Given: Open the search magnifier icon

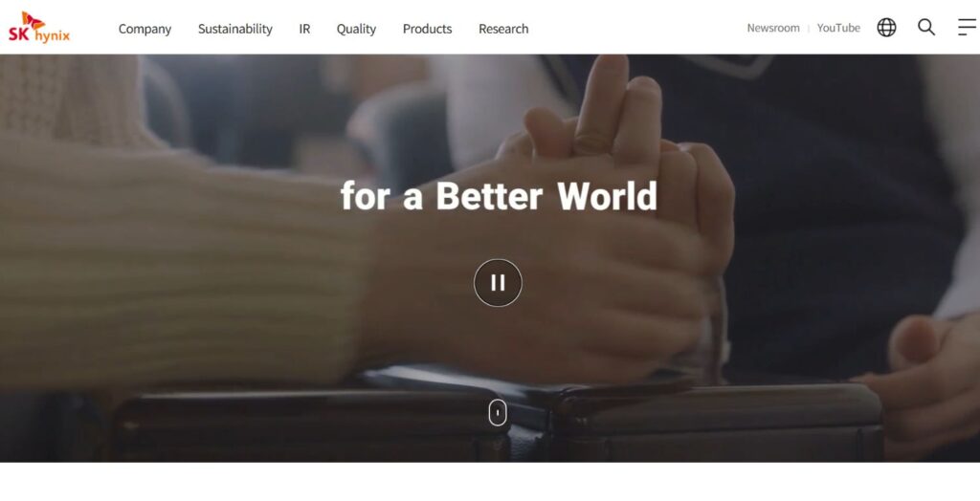Looking at the screenshot, I should click(926, 28).
